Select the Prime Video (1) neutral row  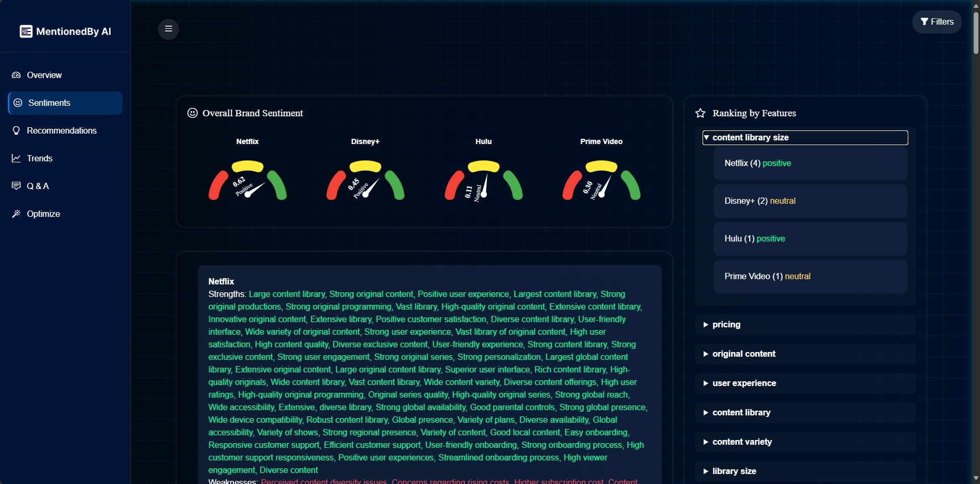click(810, 277)
